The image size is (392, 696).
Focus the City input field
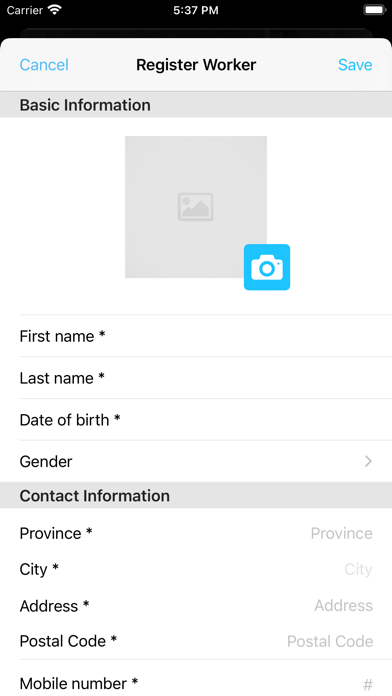(x=196, y=569)
